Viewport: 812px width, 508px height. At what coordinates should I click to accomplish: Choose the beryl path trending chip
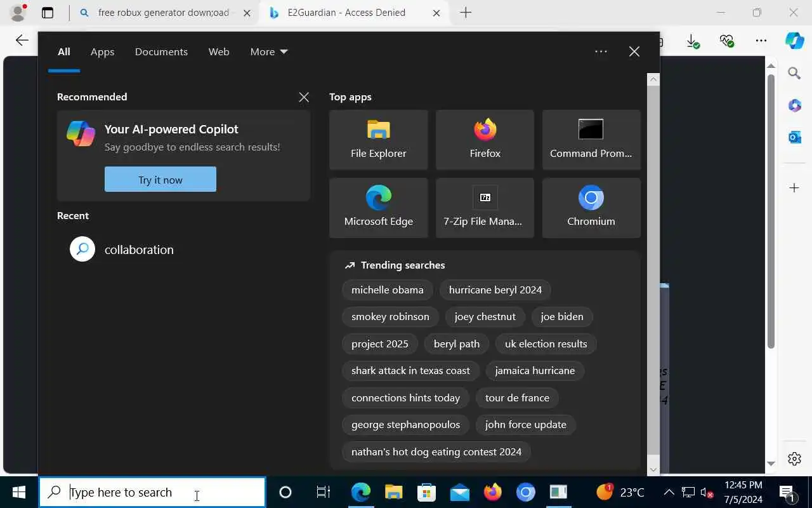point(457,344)
